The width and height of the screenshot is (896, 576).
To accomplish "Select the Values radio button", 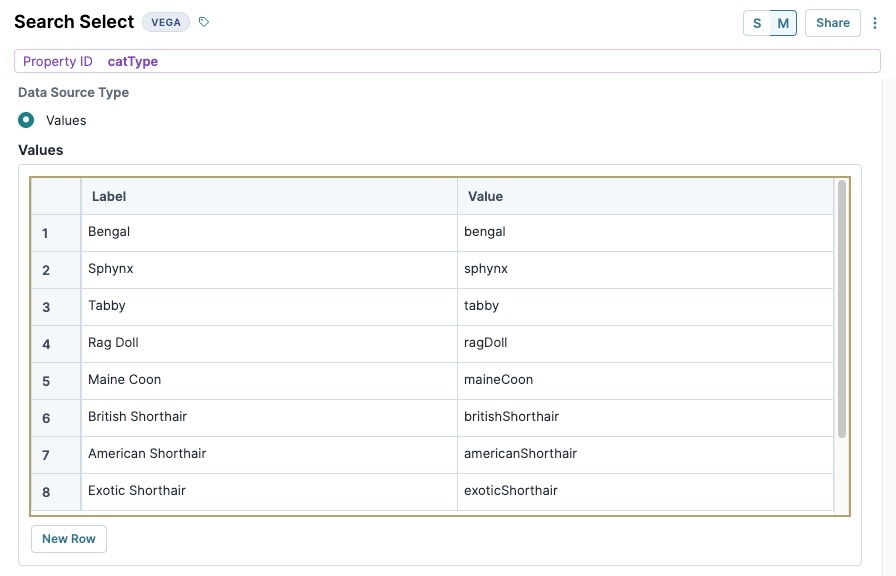I will coord(26,120).
